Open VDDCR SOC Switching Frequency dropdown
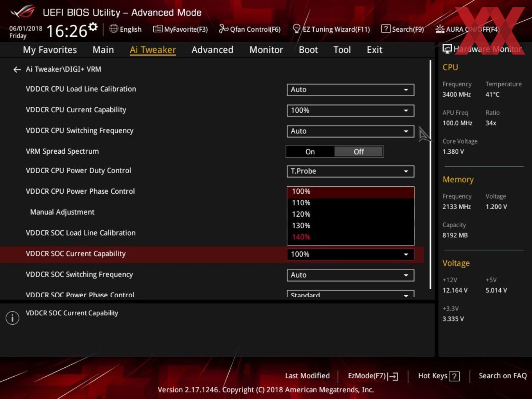Screen dimensions: 532x399 click(x=350, y=275)
